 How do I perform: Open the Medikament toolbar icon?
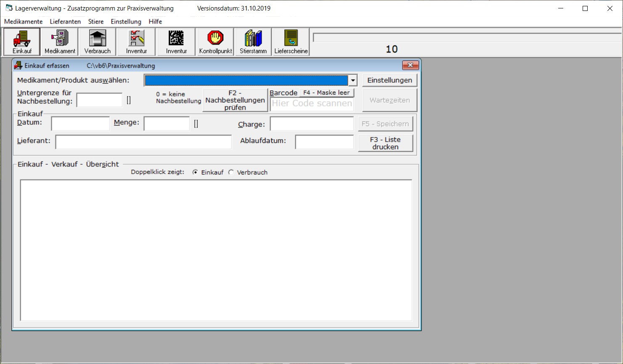(x=60, y=42)
